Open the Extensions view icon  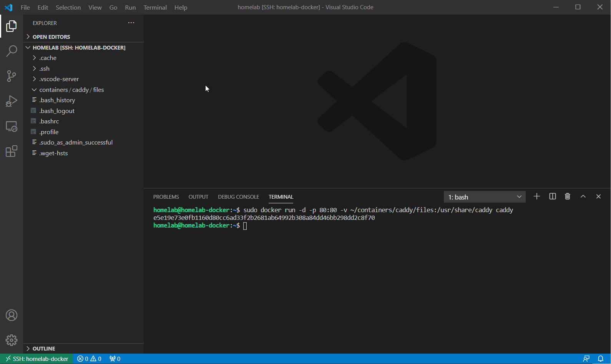(x=12, y=151)
